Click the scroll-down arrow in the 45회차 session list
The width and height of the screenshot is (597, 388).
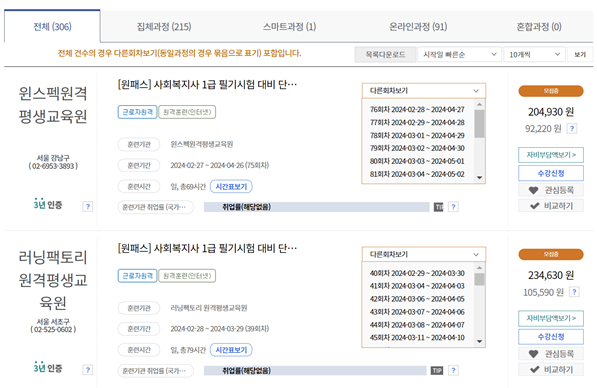(479, 341)
